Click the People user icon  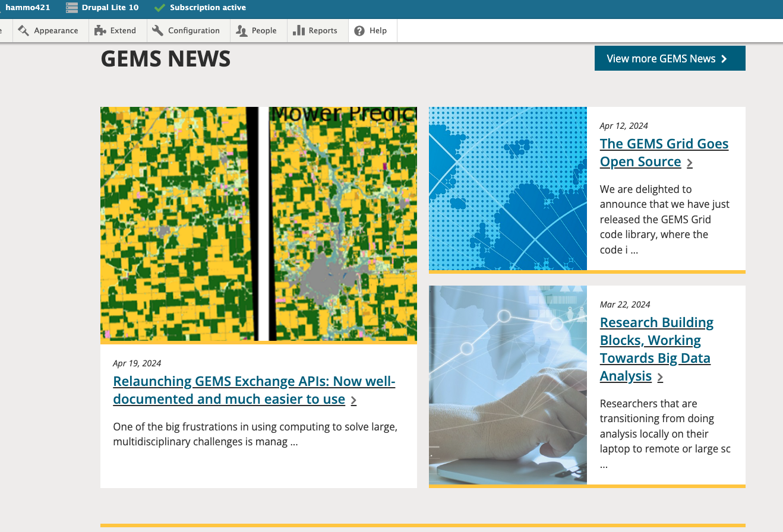242,31
